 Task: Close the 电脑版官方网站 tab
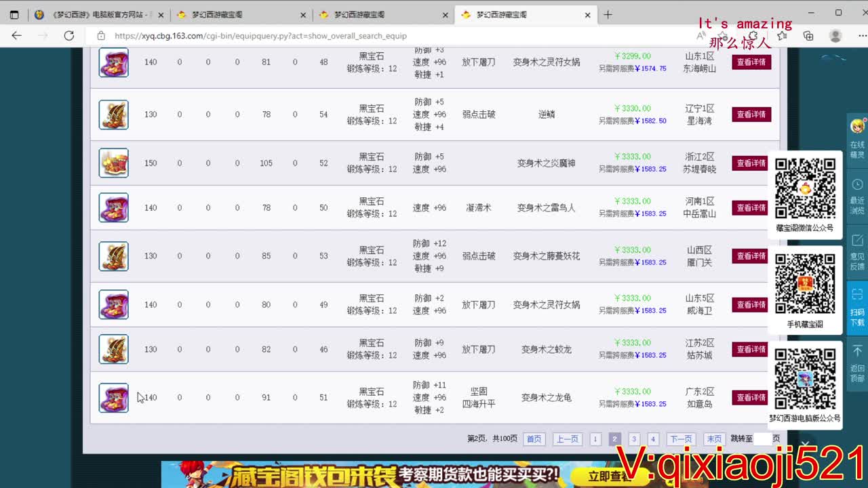[x=160, y=14]
